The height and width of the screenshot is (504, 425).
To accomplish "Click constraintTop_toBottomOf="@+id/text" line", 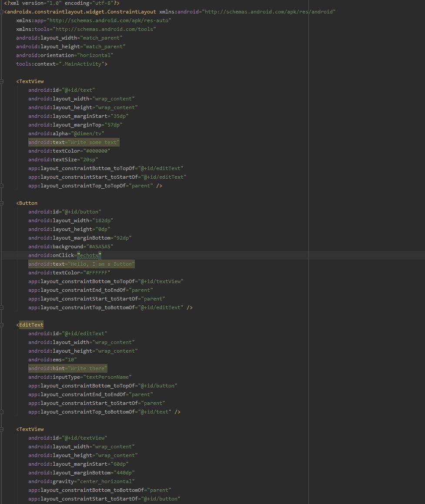I will [x=100, y=412].
